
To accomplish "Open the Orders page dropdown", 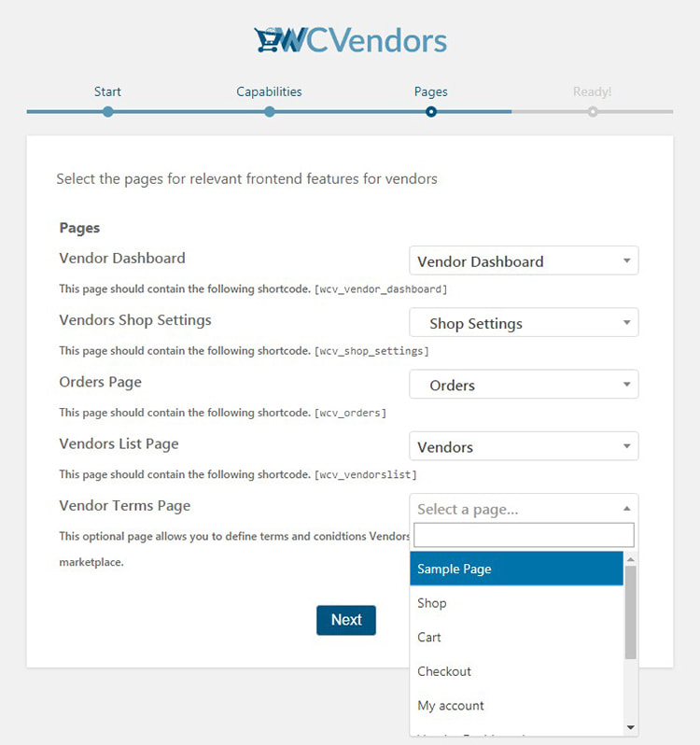I will pos(524,384).
